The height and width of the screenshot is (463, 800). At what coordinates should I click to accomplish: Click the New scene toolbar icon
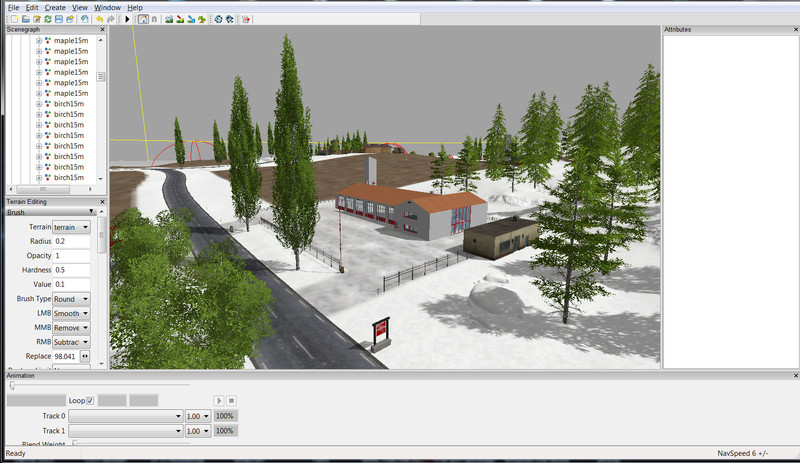[13, 19]
